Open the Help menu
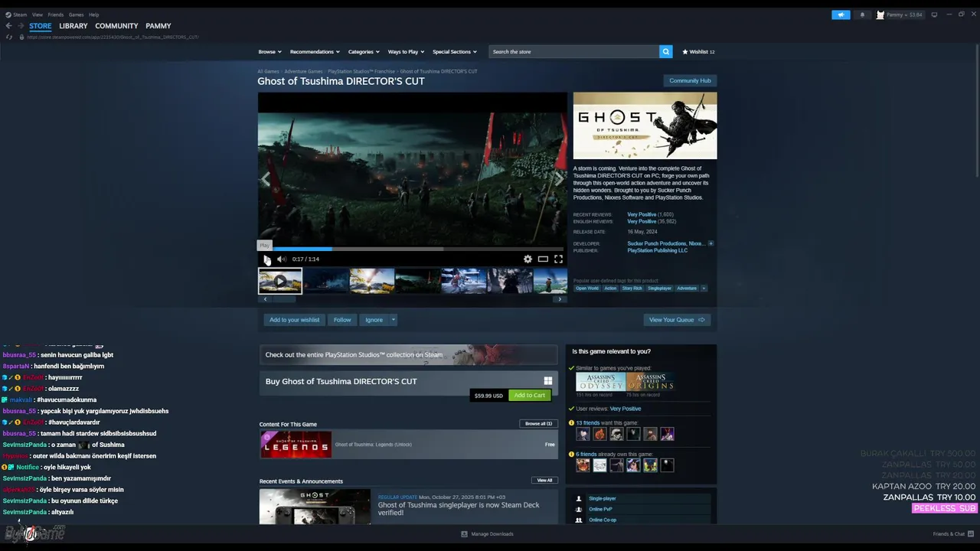The height and width of the screenshot is (551, 980). point(93,15)
